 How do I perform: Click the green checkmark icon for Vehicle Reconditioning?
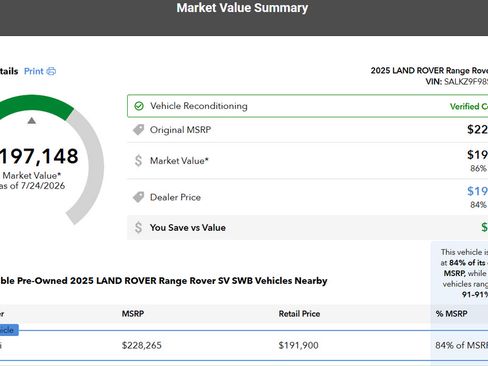(139, 106)
